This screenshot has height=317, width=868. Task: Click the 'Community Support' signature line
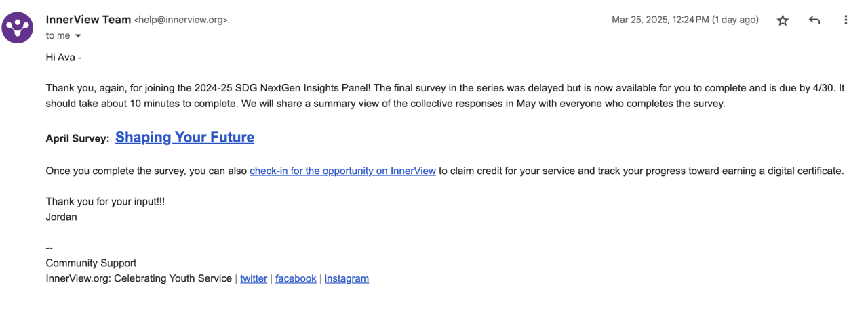click(x=91, y=263)
